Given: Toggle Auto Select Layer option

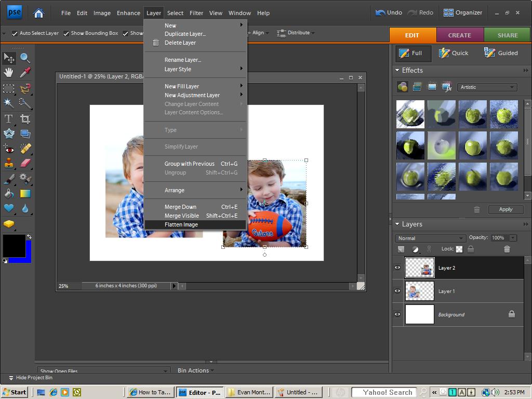Looking at the screenshot, I should [14, 33].
